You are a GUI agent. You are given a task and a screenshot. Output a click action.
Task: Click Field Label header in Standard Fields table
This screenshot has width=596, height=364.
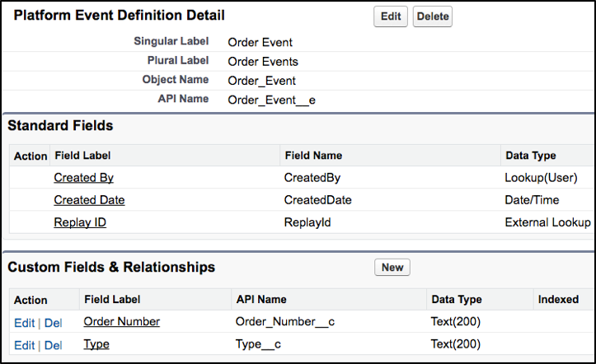click(82, 156)
